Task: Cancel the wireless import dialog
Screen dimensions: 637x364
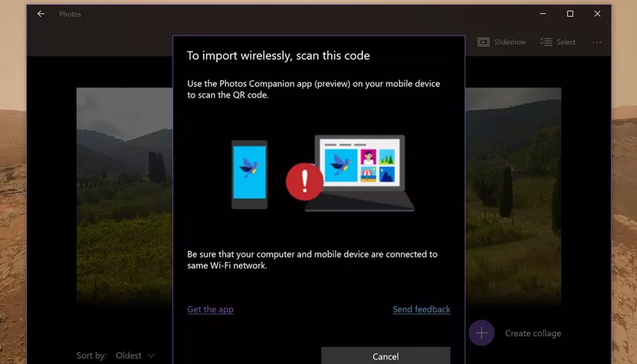Action: coord(385,356)
